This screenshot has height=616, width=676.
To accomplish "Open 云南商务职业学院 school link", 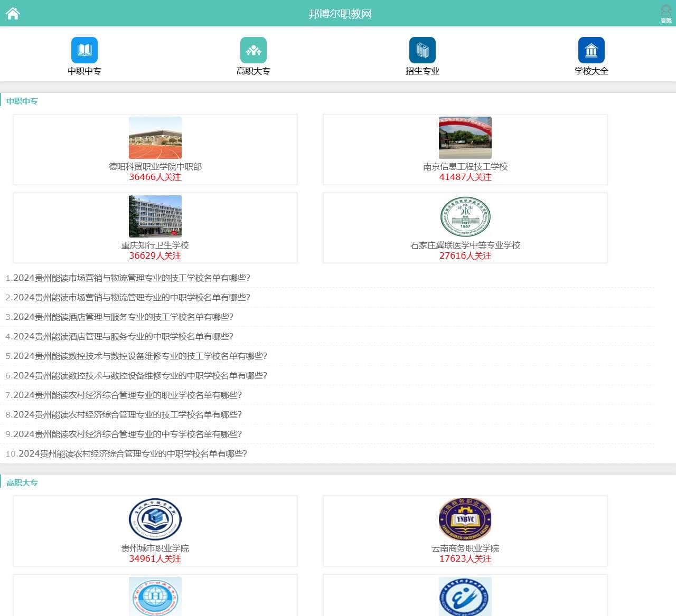I will tap(465, 548).
